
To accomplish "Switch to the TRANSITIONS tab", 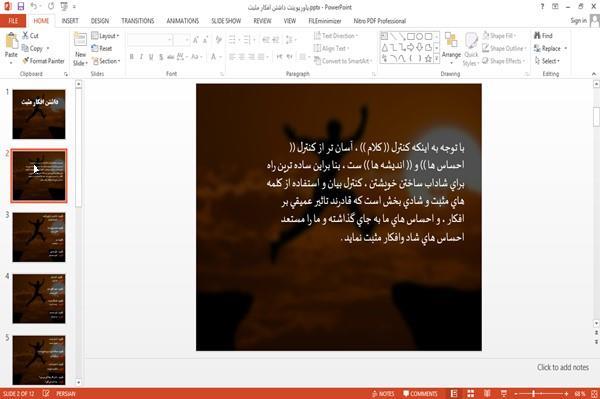I will tap(138, 21).
